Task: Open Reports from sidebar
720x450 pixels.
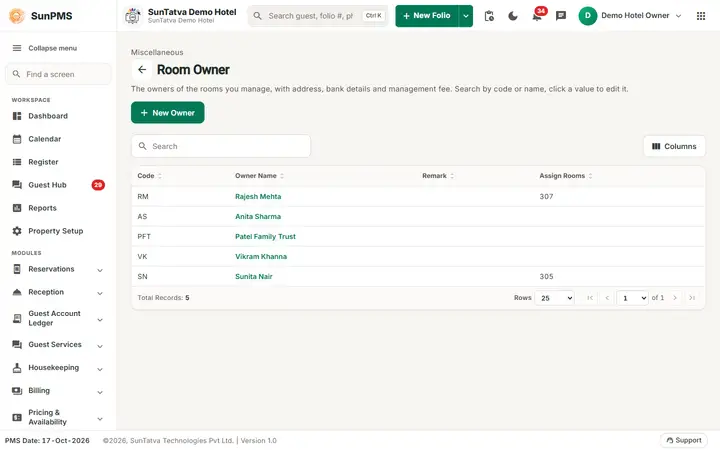Action: click(58, 208)
